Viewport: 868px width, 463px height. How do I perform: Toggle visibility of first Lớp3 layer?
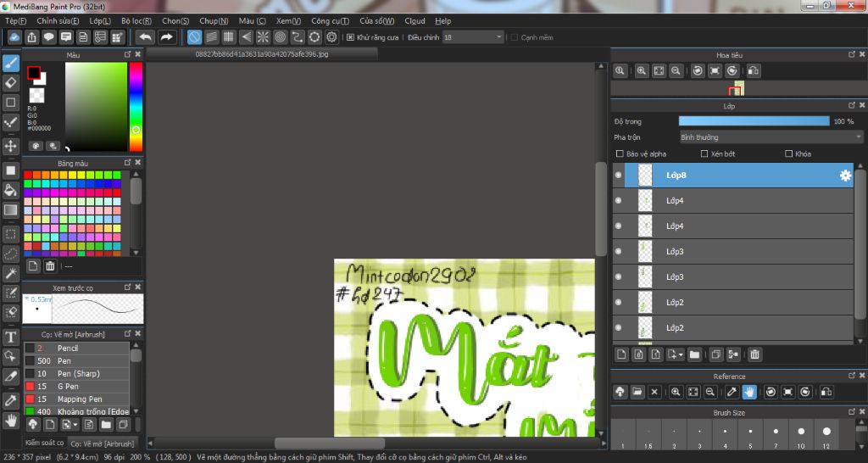click(618, 252)
